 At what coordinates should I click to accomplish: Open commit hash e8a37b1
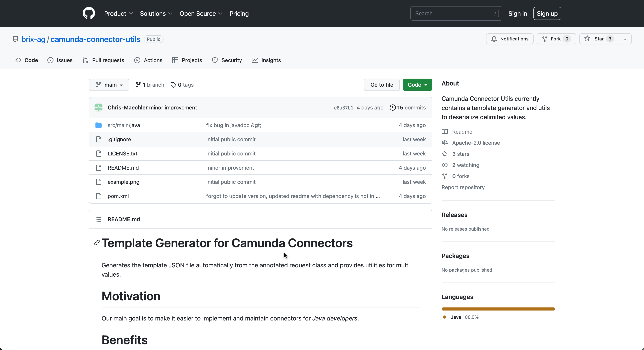tap(343, 108)
